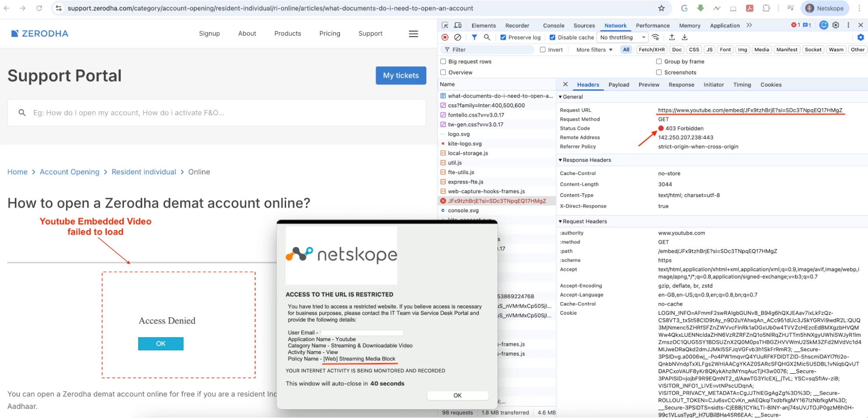This screenshot has width=868, height=418.
Task: Click the browser forward arrow
Action: click(23, 8)
